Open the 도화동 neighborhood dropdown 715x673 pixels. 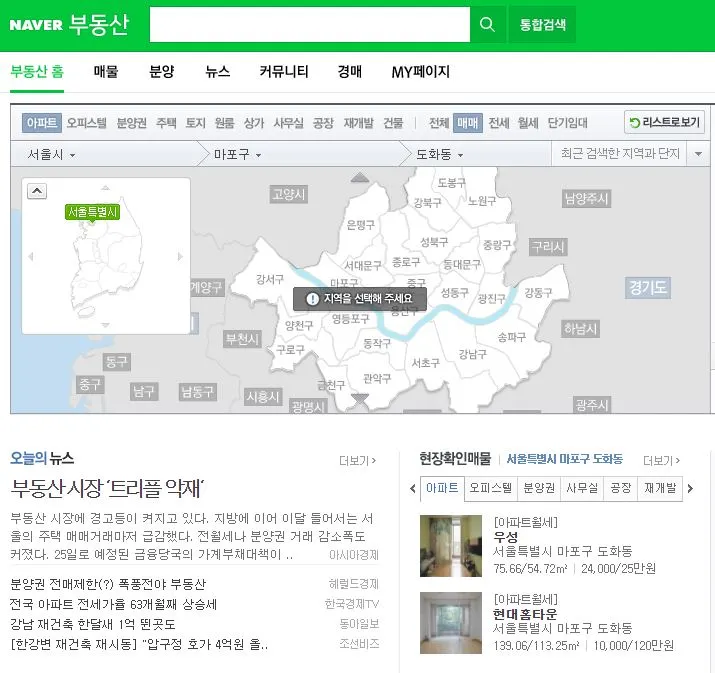440,155
